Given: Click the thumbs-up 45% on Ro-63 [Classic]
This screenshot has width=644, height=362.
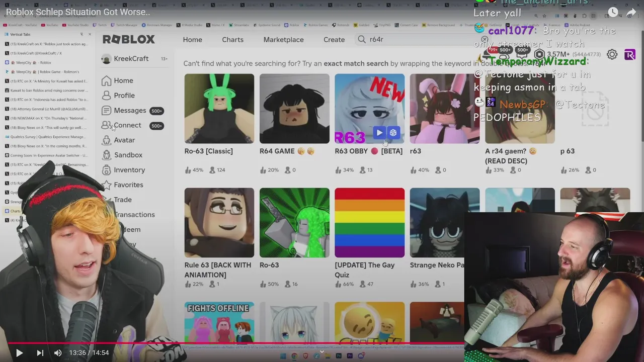Looking at the screenshot, I should (x=194, y=170).
